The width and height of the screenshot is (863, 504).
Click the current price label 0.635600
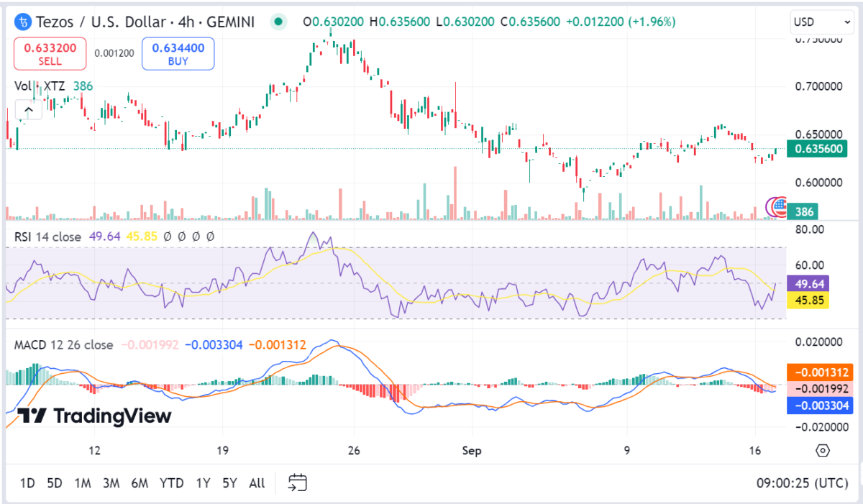(818, 150)
